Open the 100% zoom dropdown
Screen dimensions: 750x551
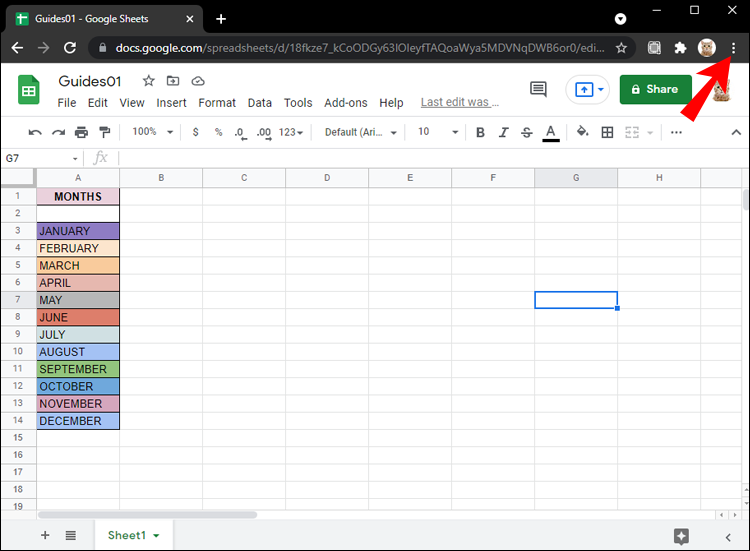(x=152, y=132)
